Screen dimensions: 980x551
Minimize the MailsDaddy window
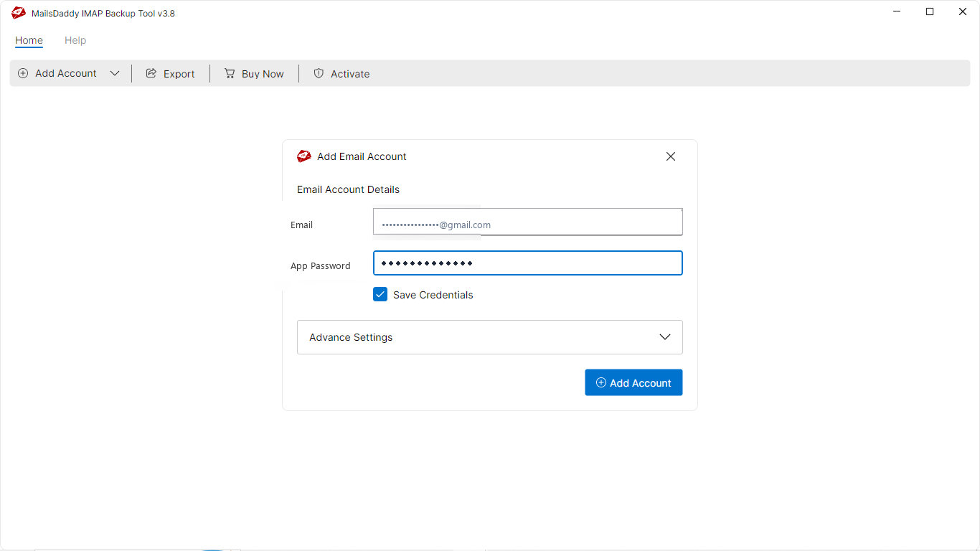897,11
